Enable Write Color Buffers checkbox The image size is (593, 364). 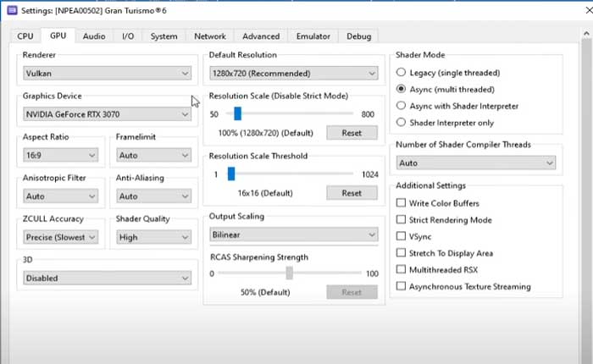402,203
